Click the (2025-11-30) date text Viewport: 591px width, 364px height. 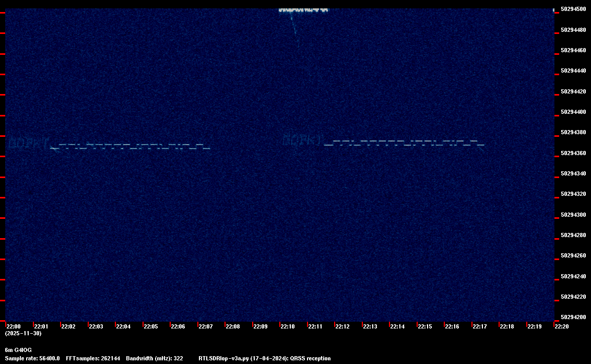tap(23, 333)
